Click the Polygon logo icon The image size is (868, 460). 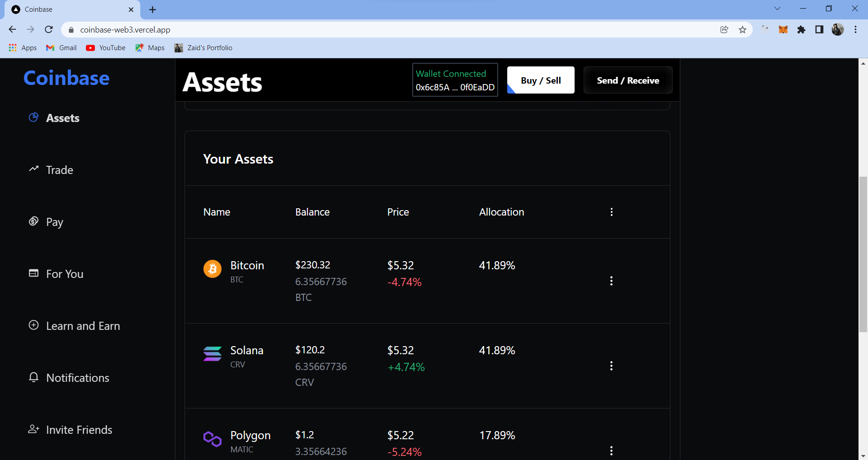point(212,439)
